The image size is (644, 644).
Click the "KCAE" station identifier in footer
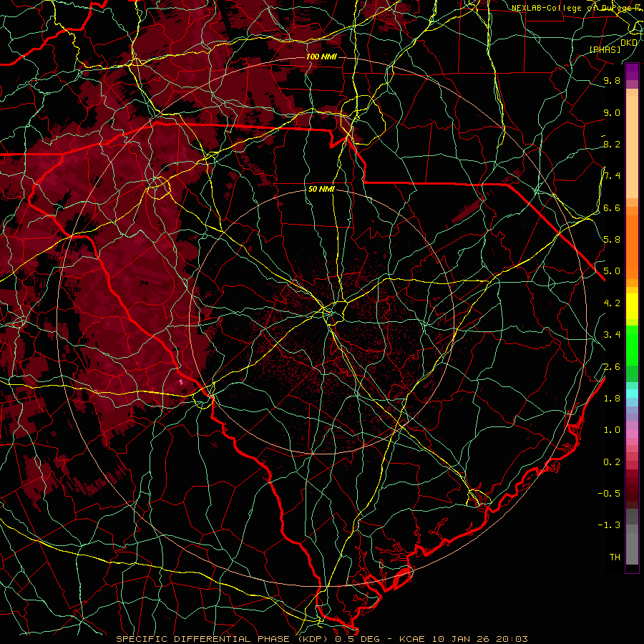coord(412,639)
